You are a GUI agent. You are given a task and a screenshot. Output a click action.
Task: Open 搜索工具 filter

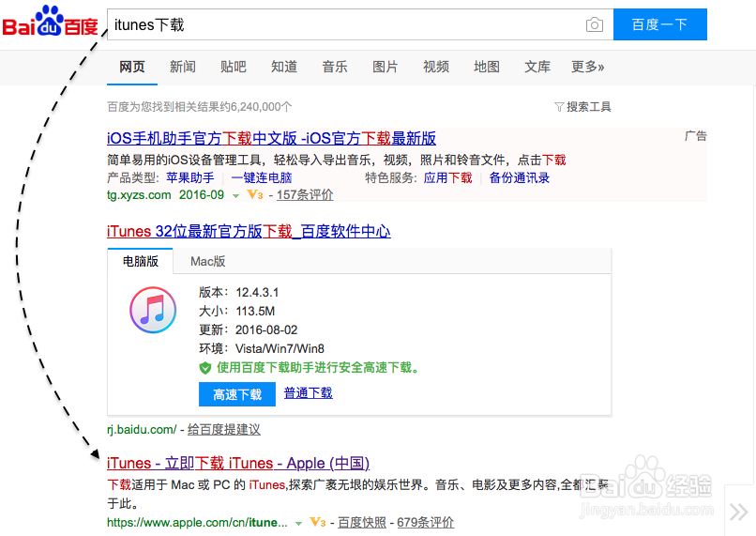tap(582, 107)
